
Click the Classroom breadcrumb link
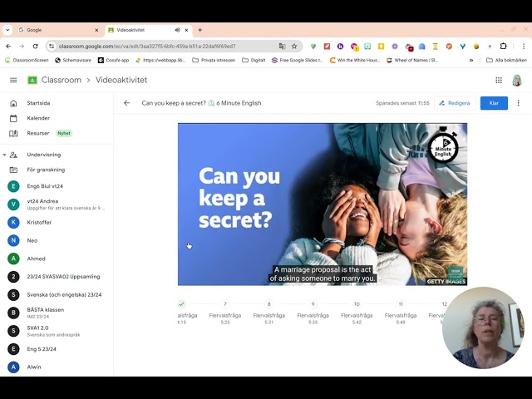click(61, 80)
